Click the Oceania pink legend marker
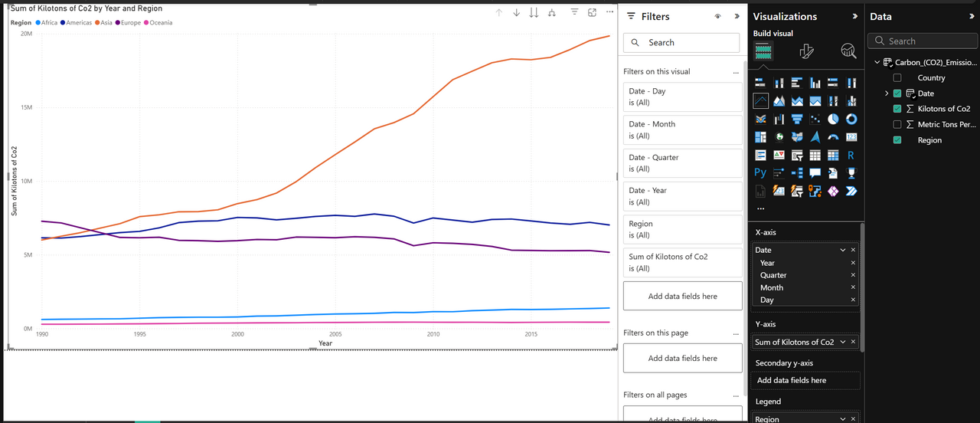 coord(145,23)
